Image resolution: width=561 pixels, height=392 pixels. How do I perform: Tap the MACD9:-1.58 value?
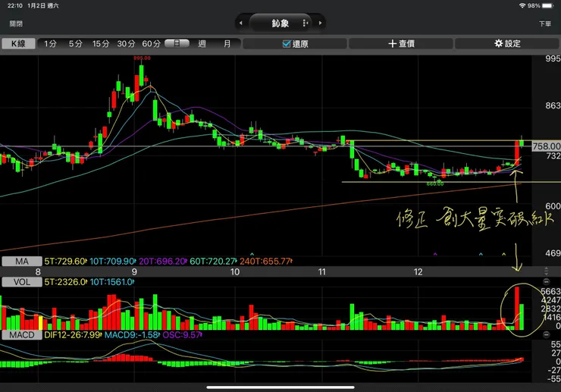[x=132, y=334]
